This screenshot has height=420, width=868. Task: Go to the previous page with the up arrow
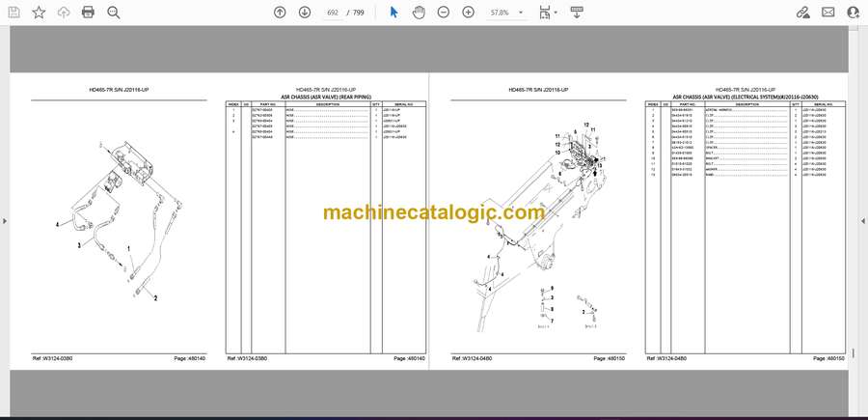[280, 13]
